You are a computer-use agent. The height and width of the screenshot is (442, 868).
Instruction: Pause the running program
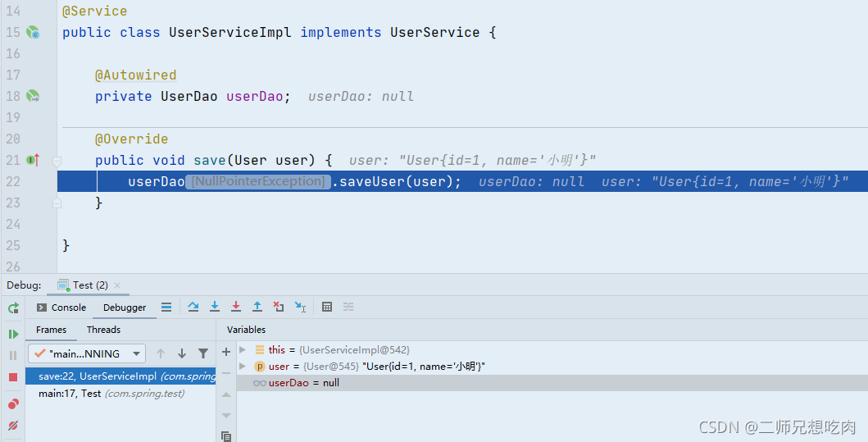click(13, 356)
